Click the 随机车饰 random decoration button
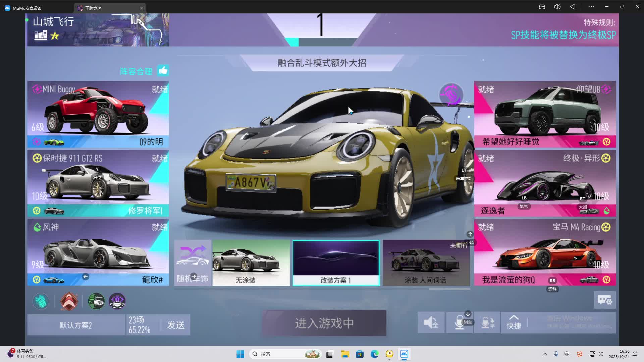This screenshot has width=644, height=362. pos(193,263)
